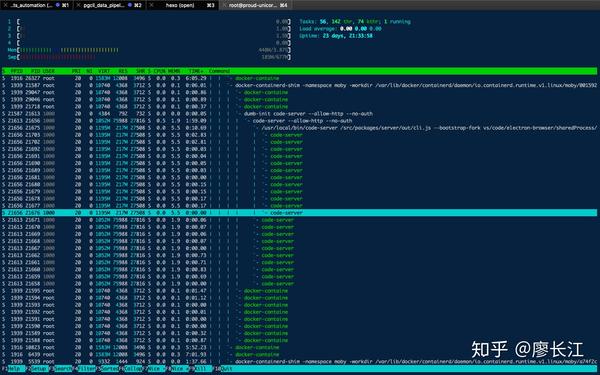The height and width of the screenshot is (375, 600).
Task: Sort by the PID column header
Action: tap(36, 71)
